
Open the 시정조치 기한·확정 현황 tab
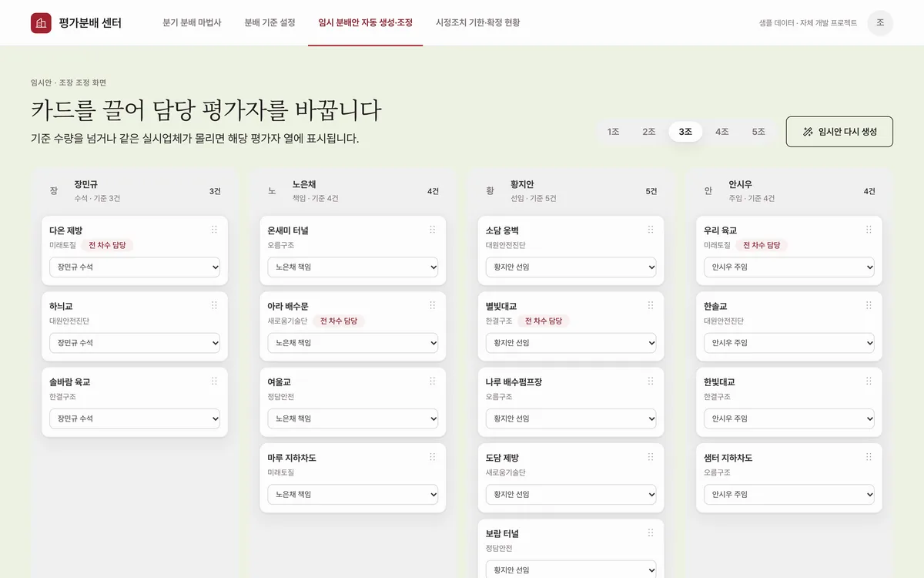(478, 23)
